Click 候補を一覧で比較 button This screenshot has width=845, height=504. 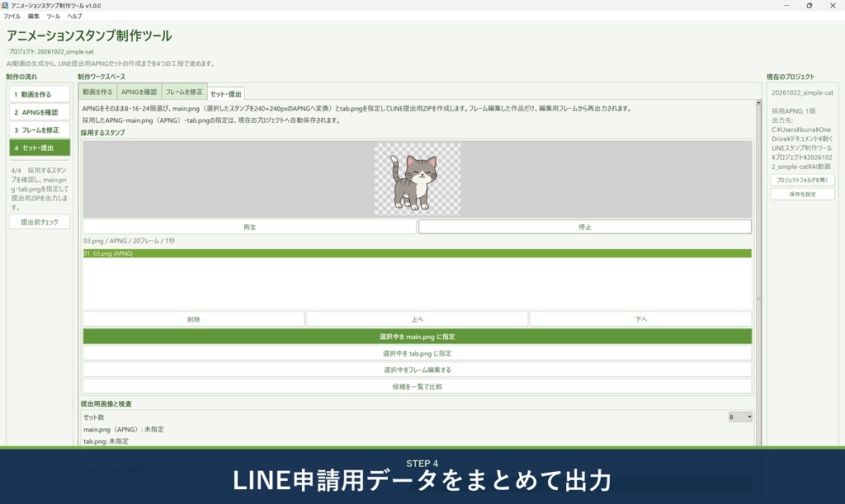click(x=417, y=387)
